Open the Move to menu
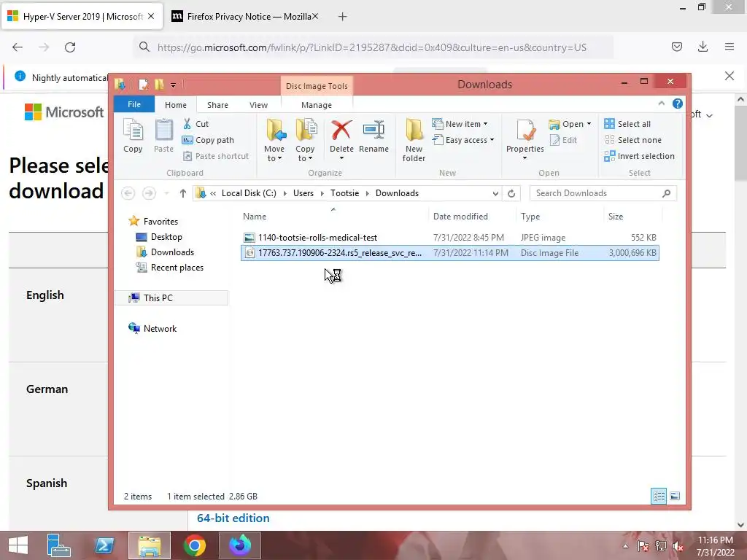The image size is (747, 560). (x=274, y=141)
